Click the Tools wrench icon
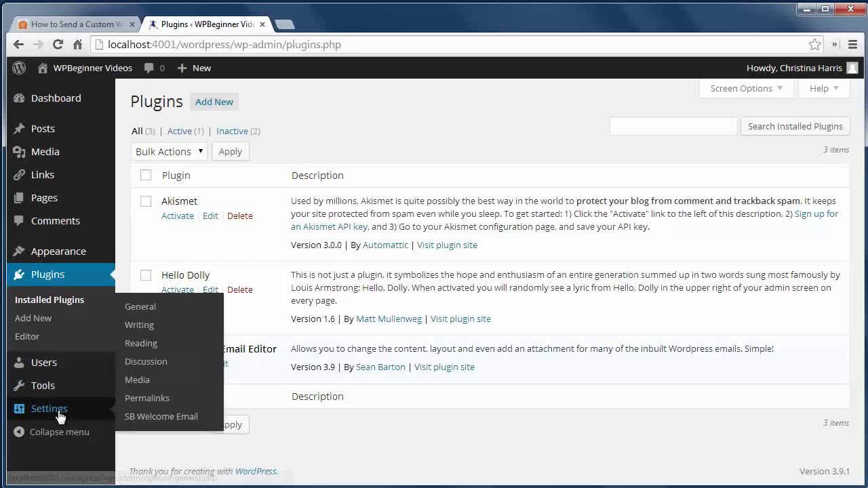 coord(19,385)
